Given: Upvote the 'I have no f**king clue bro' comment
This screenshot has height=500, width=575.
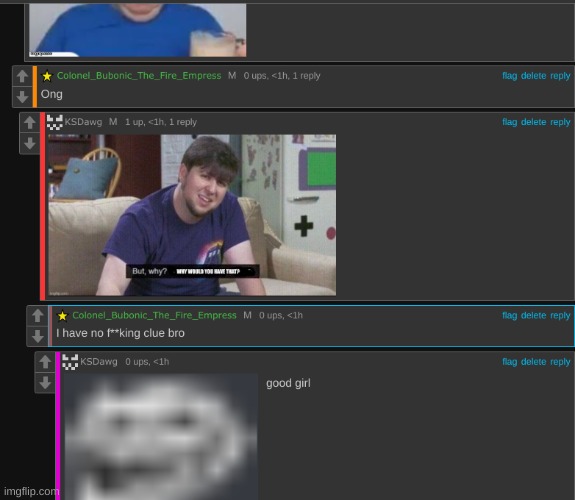Looking at the screenshot, I should point(37,315).
